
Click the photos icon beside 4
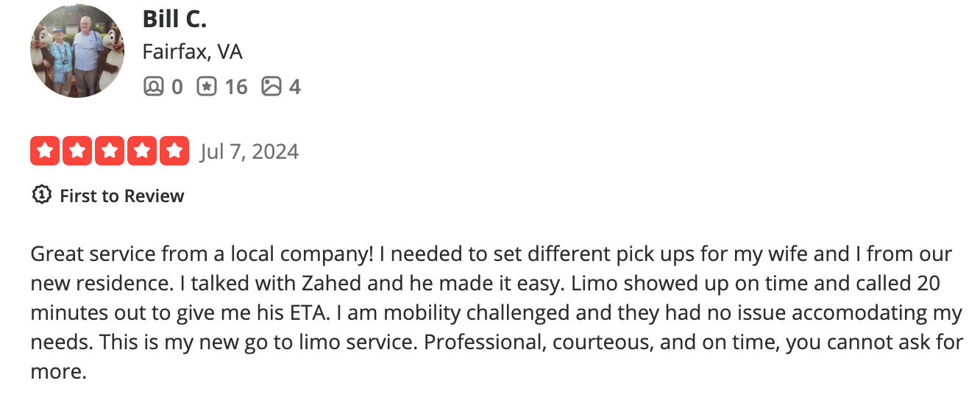271,87
